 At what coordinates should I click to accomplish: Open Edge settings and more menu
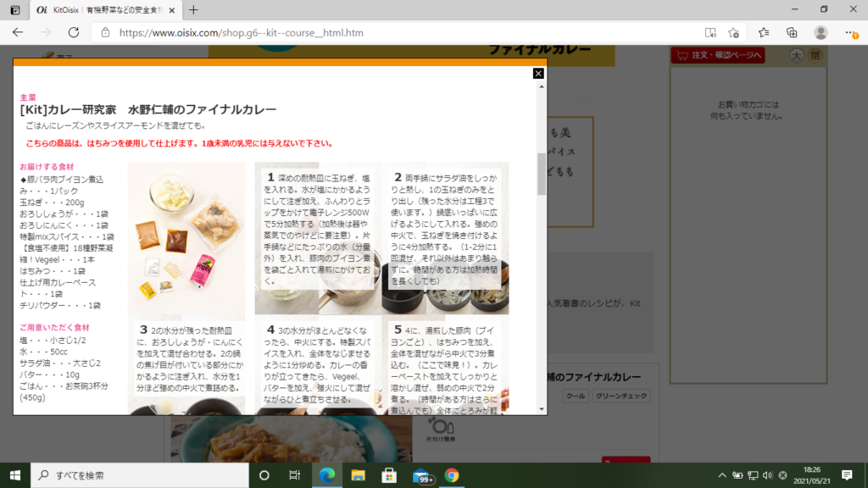(x=851, y=33)
